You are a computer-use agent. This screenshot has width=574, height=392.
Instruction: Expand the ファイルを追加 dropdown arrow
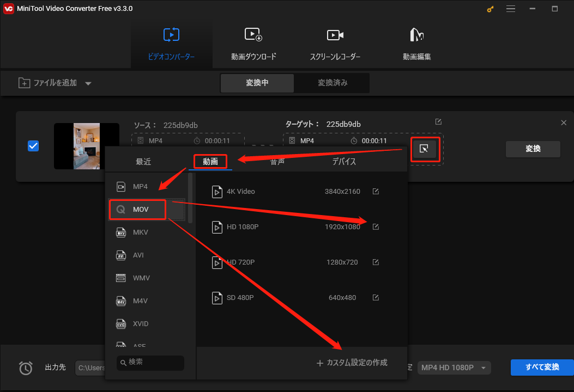point(88,83)
